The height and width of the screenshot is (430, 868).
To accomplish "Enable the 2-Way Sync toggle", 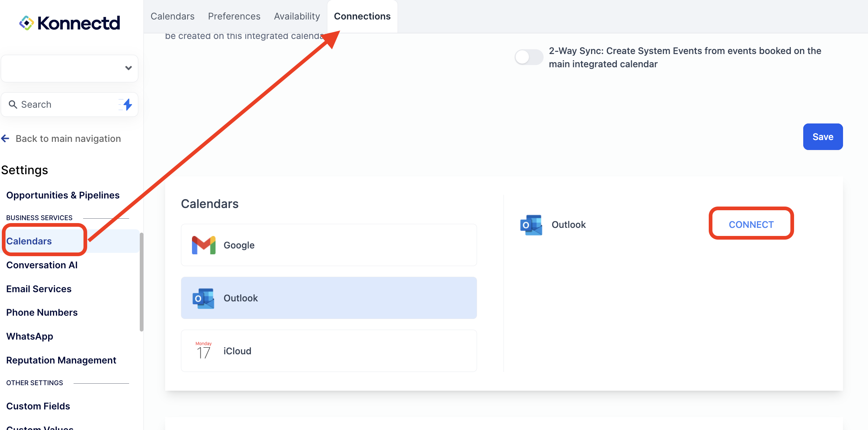I will pyautogui.click(x=529, y=57).
